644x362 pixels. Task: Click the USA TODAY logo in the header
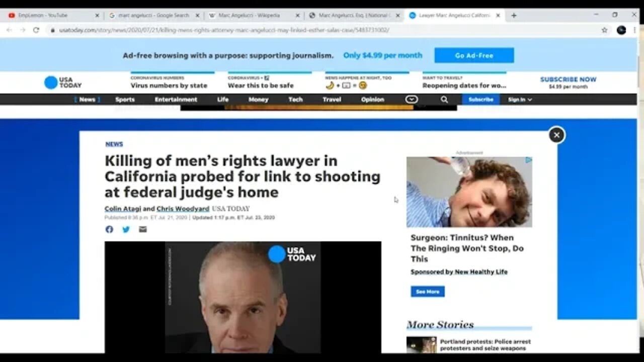63,83
